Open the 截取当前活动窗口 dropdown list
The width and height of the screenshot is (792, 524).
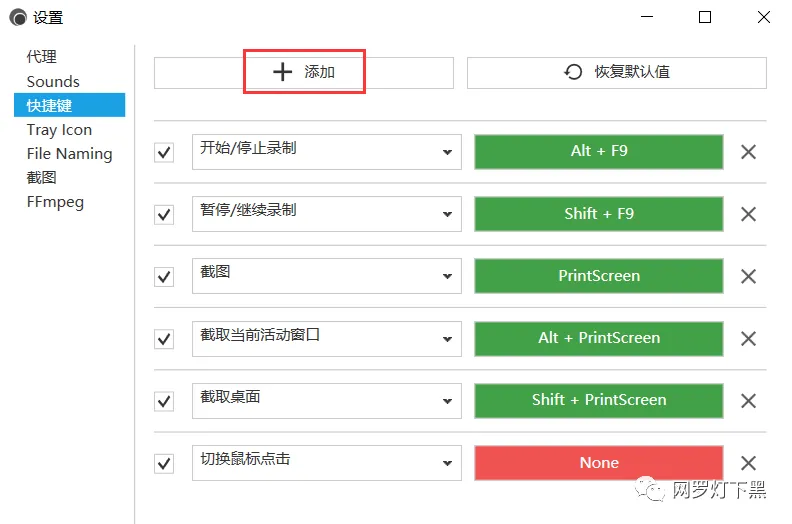tap(447, 340)
